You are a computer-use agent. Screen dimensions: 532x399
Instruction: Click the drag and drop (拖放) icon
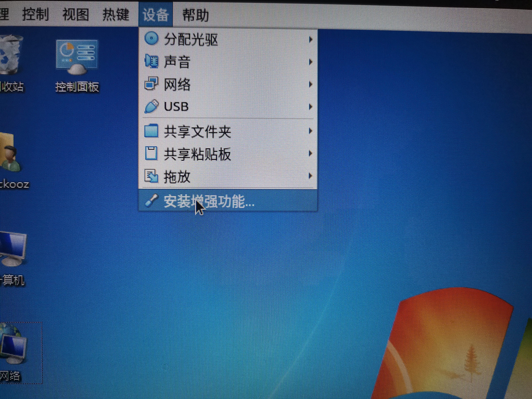(x=151, y=176)
